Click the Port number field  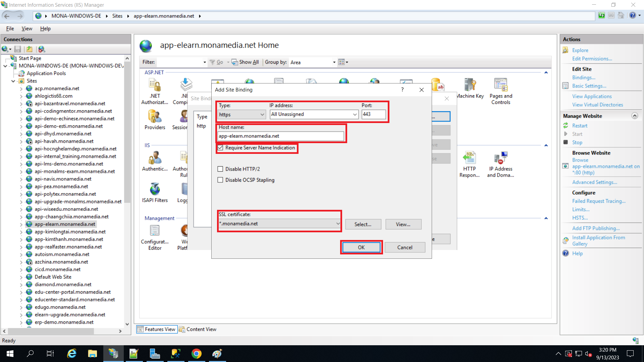(x=374, y=114)
